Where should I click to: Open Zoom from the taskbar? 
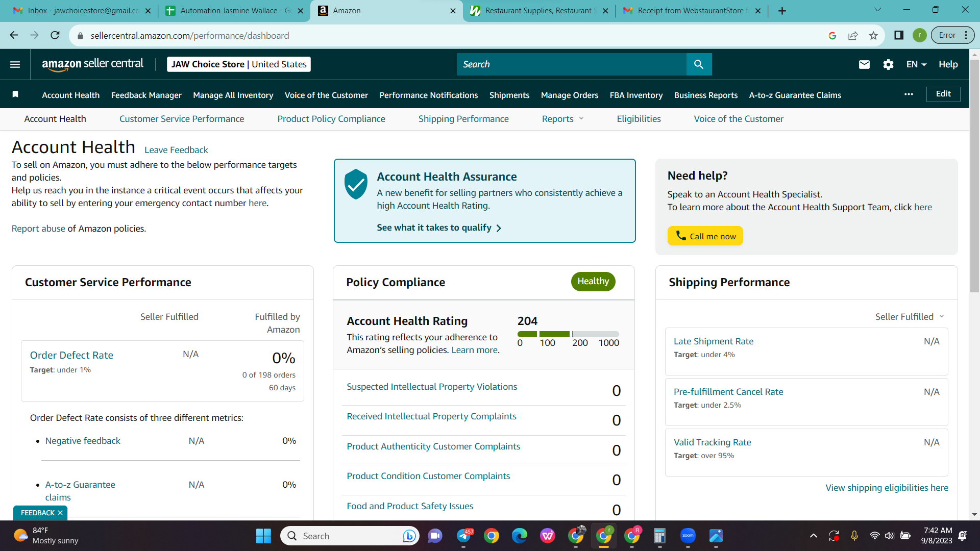[x=688, y=536]
